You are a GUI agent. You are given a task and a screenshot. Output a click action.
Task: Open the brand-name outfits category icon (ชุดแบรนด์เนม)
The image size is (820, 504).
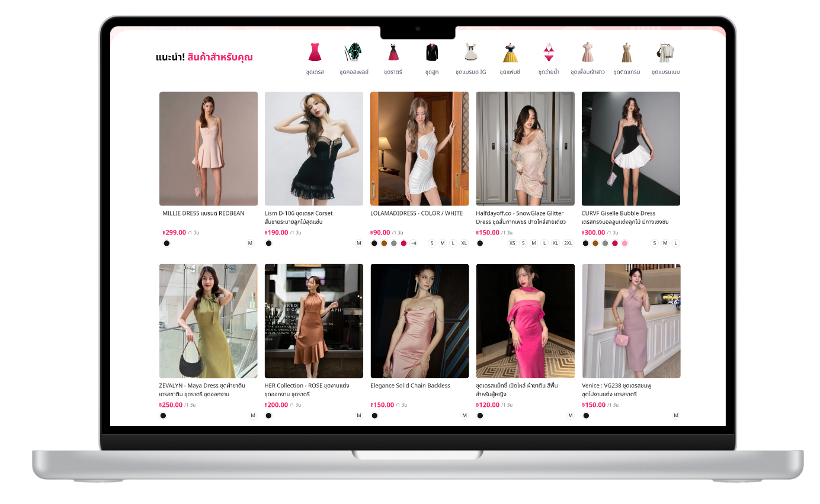(665, 53)
